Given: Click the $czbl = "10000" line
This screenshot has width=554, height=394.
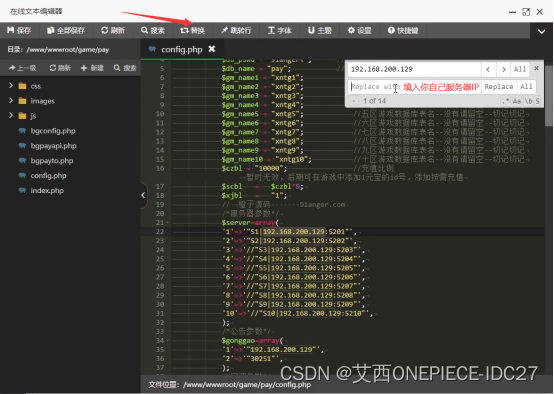Looking at the screenshot, I should 254,168.
